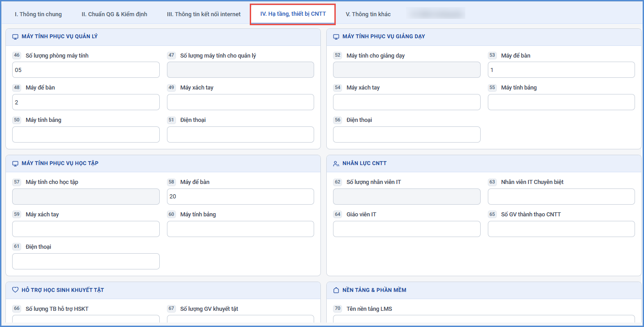The image size is (644, 327).
Task: Focus field 54 Máy xách tay input
Action: click(x=407, y=102)
